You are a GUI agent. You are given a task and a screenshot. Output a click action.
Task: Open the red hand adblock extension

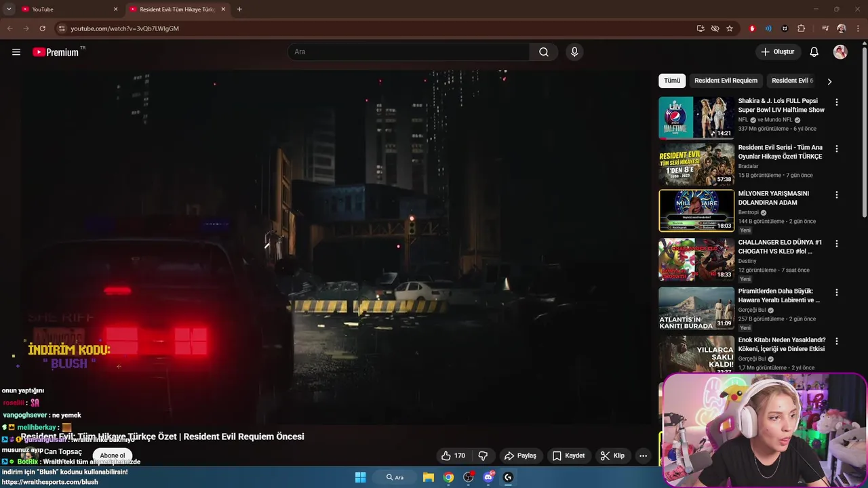[x=752, y=28]
